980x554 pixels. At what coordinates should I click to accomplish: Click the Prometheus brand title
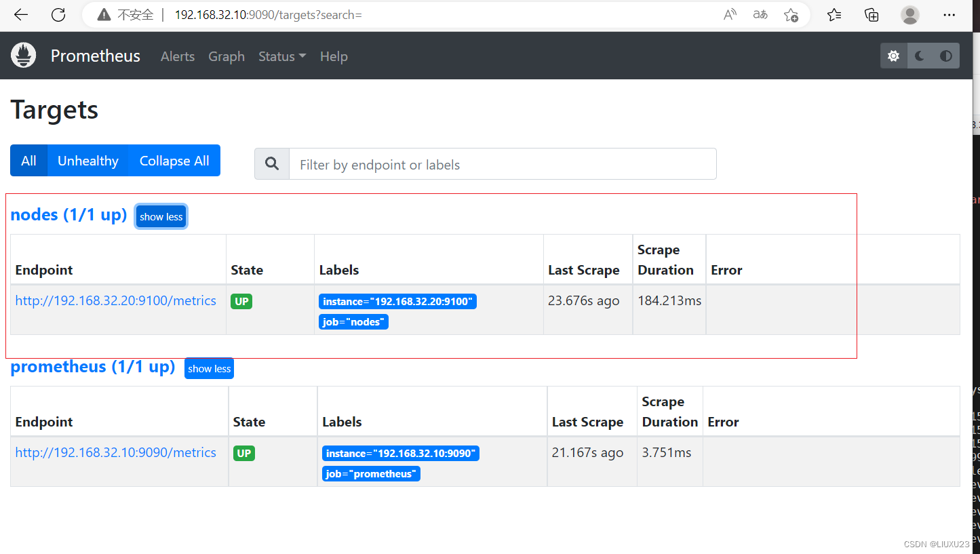[x=96, y=56]
